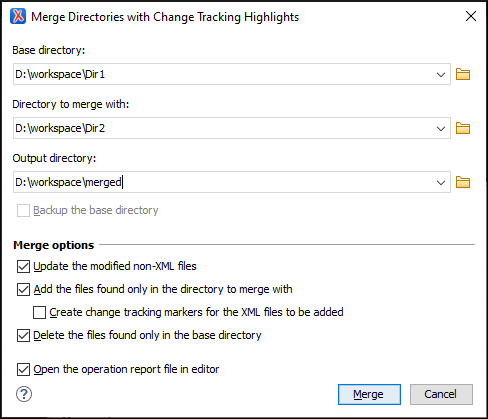Click inside the Dir2 merge path field
Viewport: 488px width, 419px height.
tap(223, 128)
